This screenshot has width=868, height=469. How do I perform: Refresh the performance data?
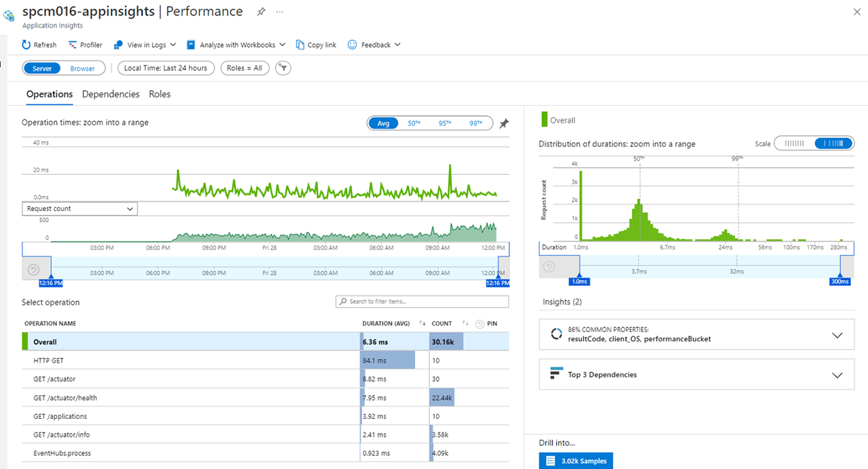pyautogui.click(x=39, y=45)
